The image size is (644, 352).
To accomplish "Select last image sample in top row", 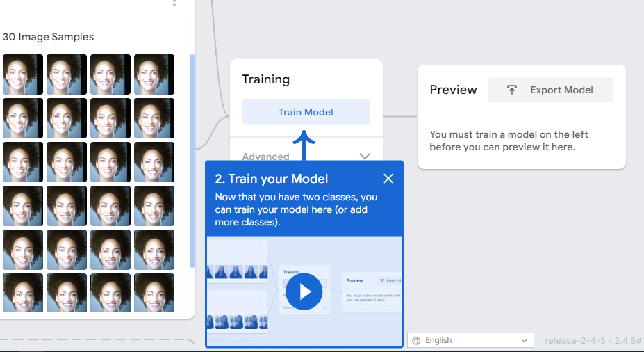I will pos(154,74).
